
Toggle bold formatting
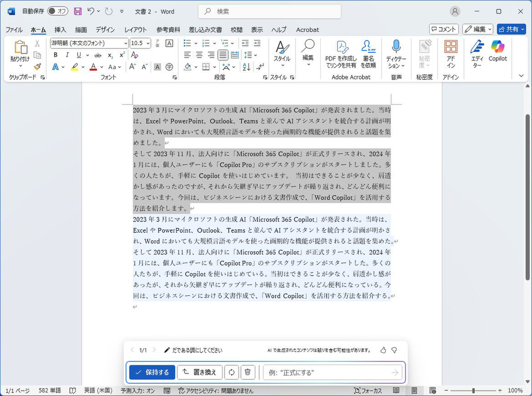56,55
